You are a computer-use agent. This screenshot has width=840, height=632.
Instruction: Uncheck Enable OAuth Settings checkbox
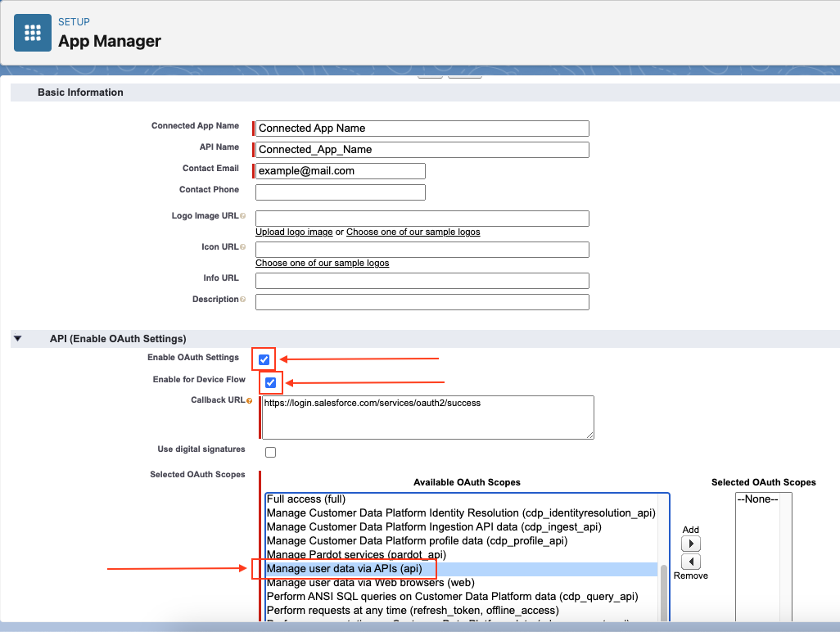[264, 359]
